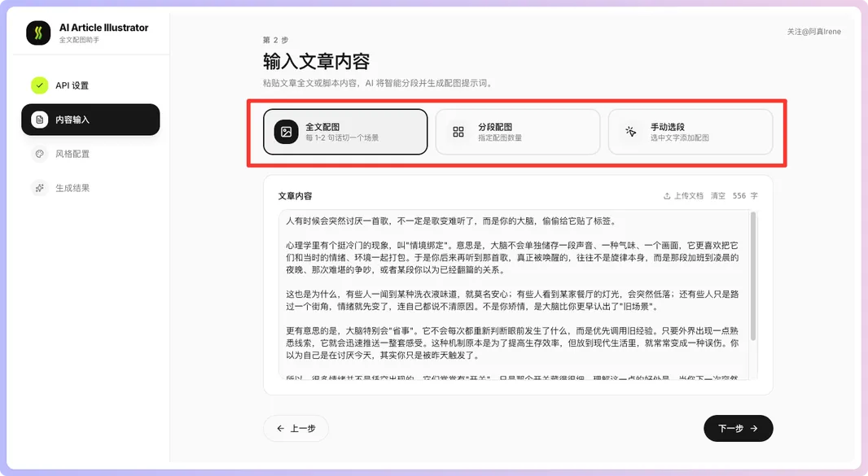Select the 分段配图 illustration mode
The height and width of the screenshot is (476, 868).
click(518, 132)
